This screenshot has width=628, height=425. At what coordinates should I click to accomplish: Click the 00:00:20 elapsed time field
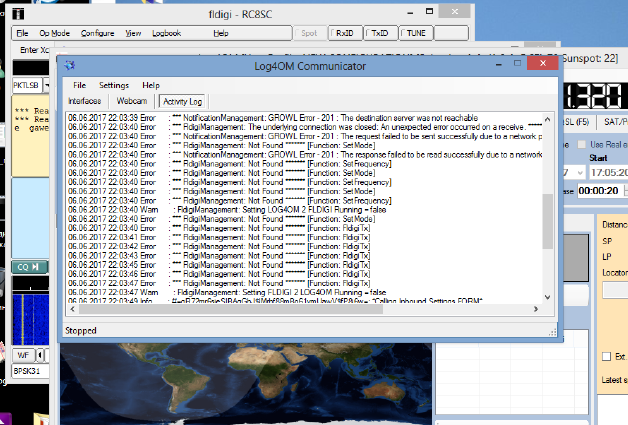(x=600, y=191)
